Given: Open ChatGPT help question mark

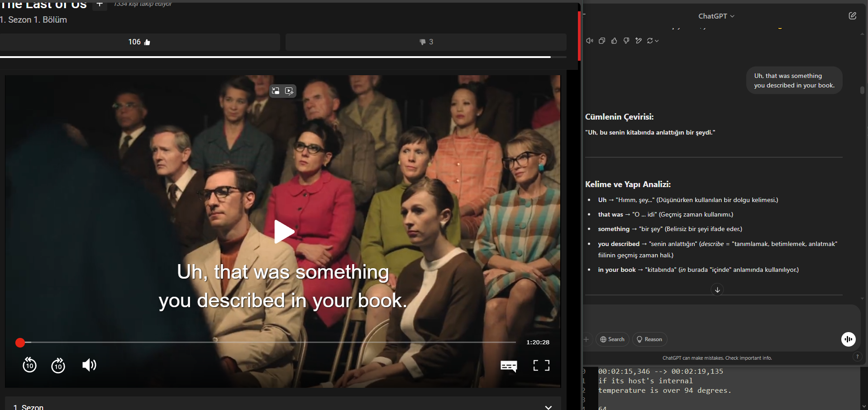Looking at the screenshot, I should [857, 357].
